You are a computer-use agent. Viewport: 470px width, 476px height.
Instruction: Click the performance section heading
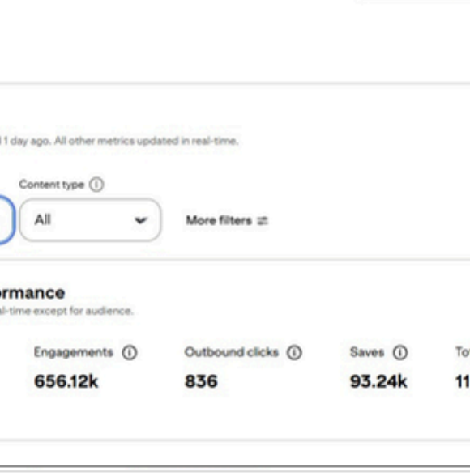click(32, 293)
